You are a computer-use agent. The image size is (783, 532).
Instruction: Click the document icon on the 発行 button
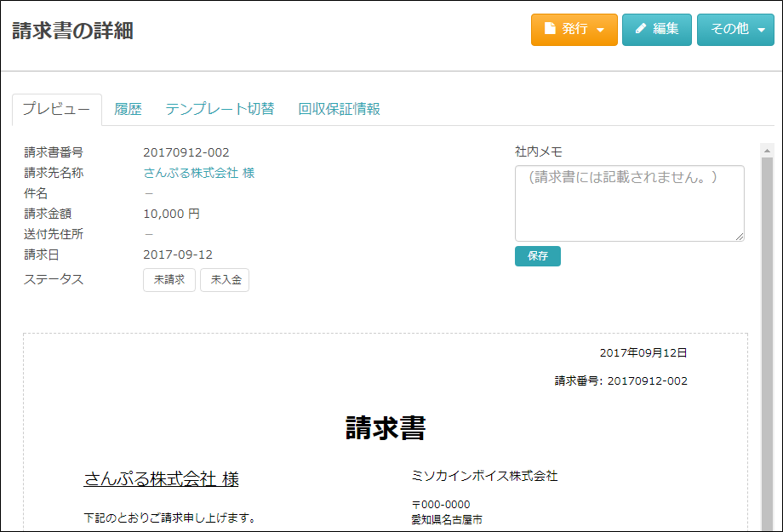pyautogui.click(x=550, y=29)
